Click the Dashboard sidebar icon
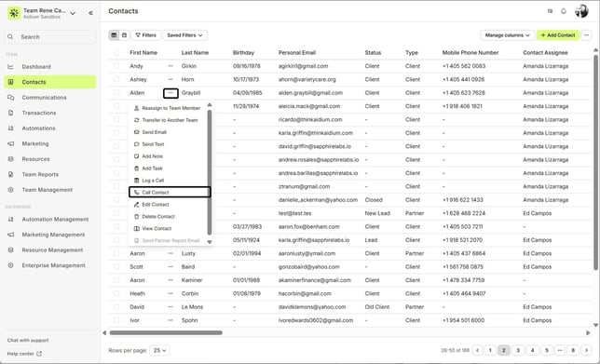 11,66
